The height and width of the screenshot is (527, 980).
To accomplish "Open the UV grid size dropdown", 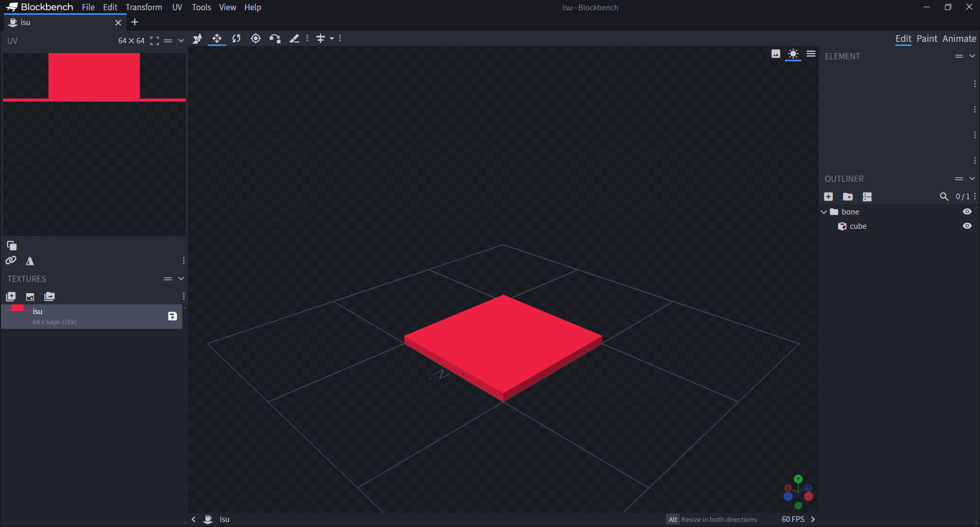I will 180,41.
